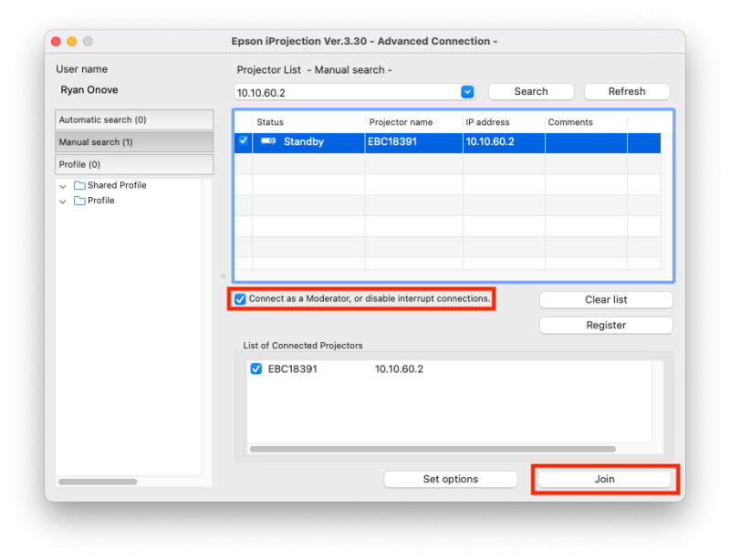The width and height of the screenshot is (730, 560).
Task: Collapse the Shared Profile tree node
Action: pyautogui.click(x=63, y=186)
